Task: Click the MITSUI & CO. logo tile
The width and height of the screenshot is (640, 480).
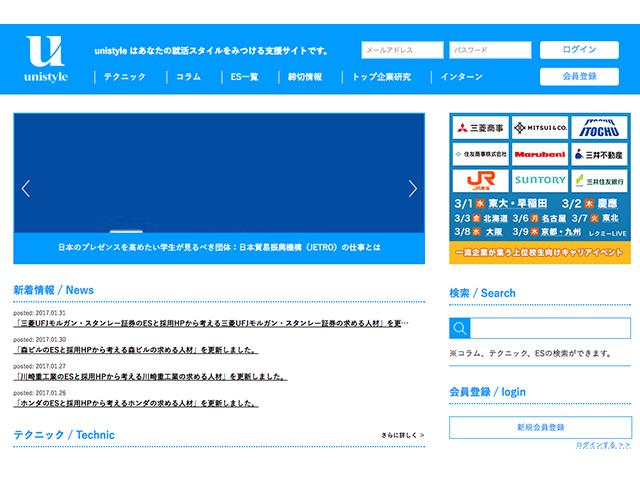Action: 540,128
